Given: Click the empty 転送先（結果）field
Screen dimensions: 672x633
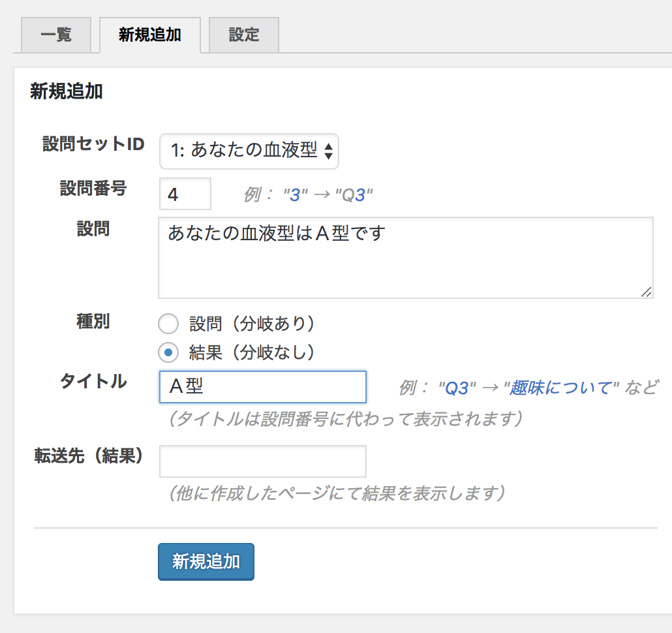Looking at the screenshot, I should pos(262,461).
